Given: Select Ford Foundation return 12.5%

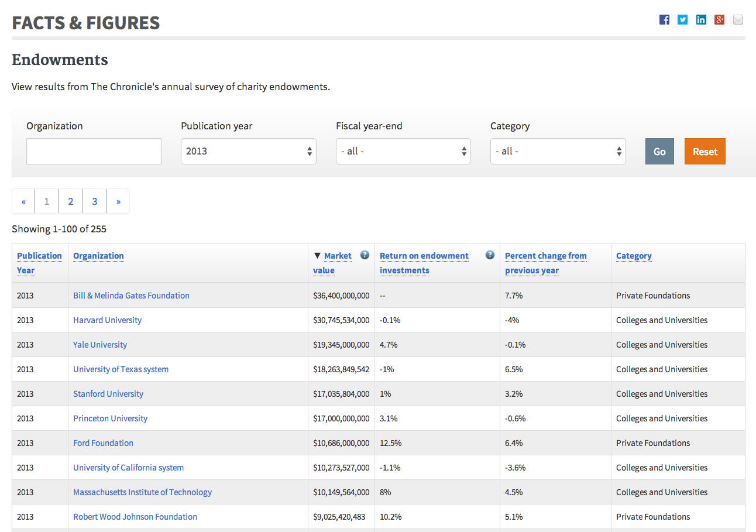Looking at the screenshot, I should [391, 443].
